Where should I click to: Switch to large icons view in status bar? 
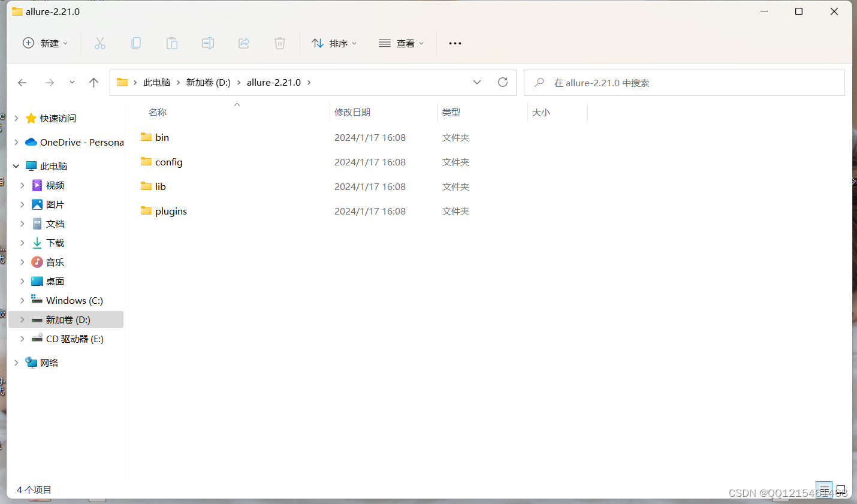[x=841, y=490]
